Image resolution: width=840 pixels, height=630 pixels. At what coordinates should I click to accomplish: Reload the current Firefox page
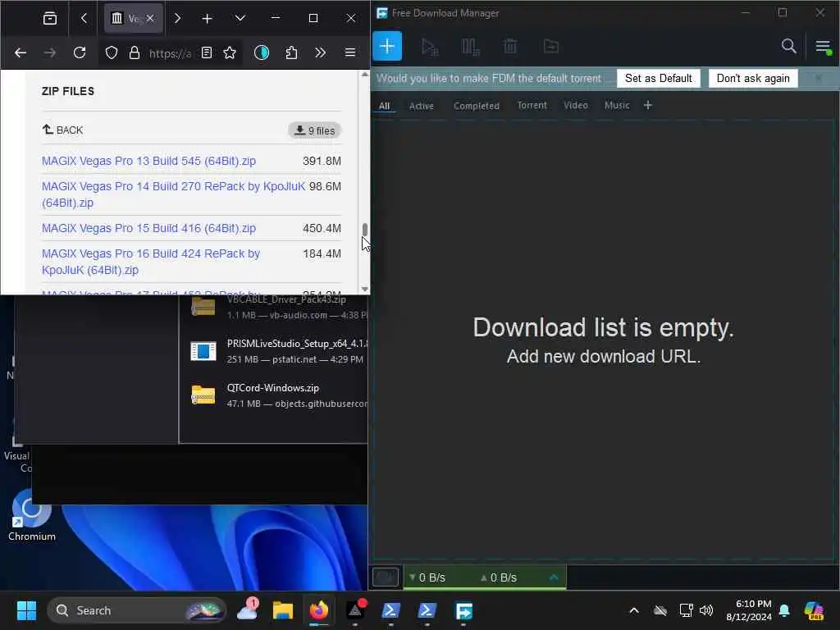(80, 52)
